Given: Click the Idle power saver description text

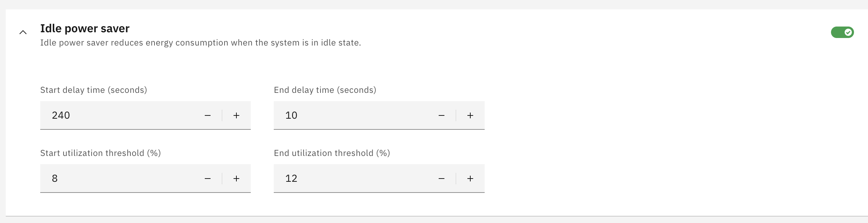Looking at the screenshot, I should click(x=200, y=42).
